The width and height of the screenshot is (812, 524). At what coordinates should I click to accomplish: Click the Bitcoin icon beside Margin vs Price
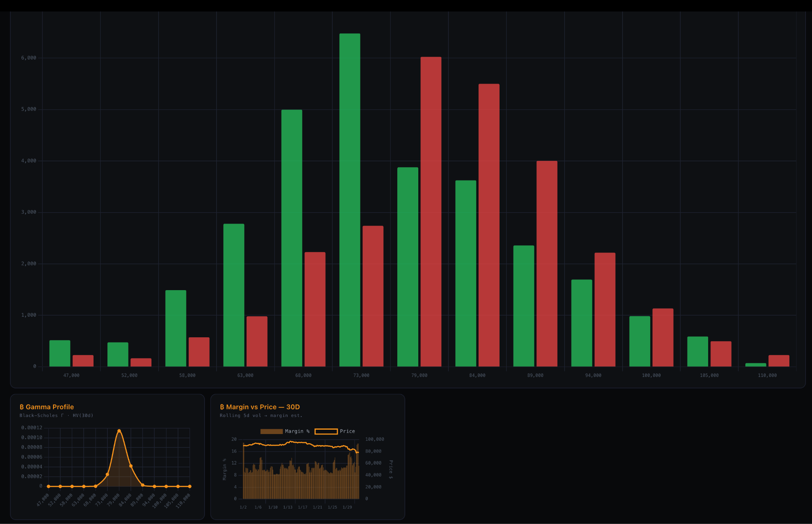point(222,407)
